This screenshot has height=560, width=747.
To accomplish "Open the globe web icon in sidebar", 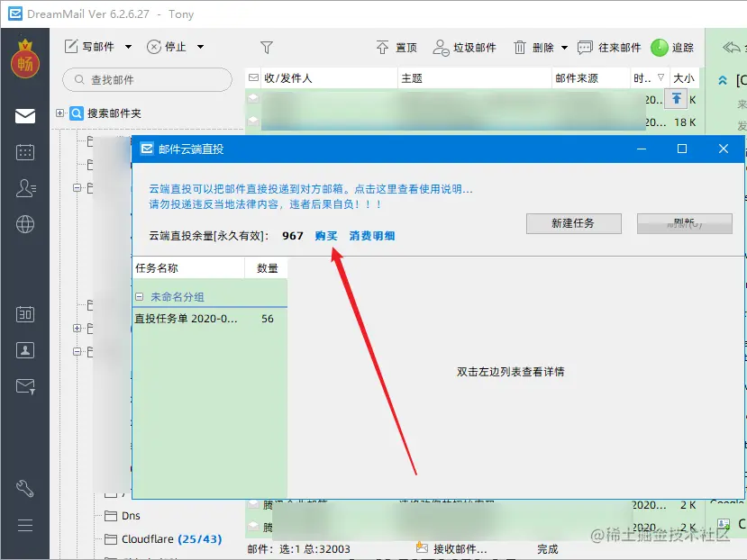I will tap(24, 224).
